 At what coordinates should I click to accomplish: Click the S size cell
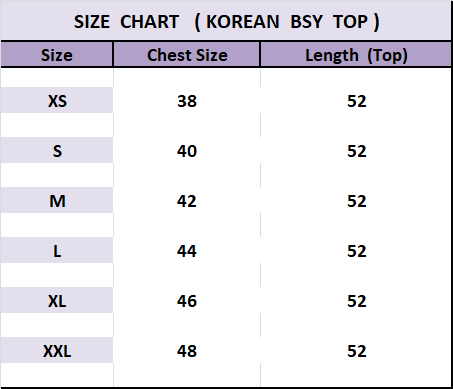57,150
